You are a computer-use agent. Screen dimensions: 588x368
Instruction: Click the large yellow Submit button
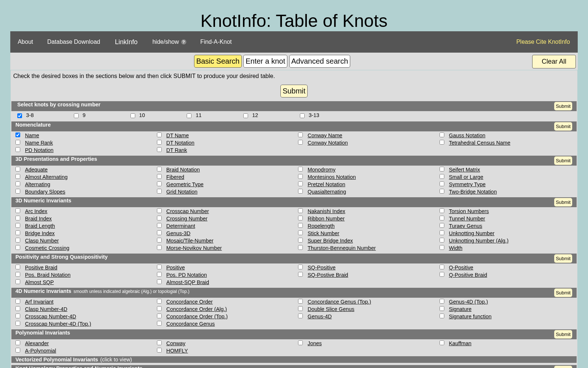pos(294,91)
